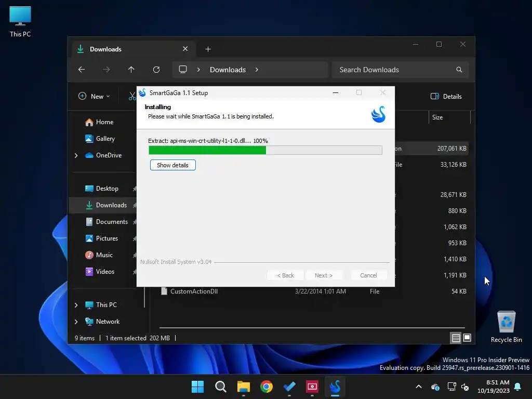
Task: Click the 28,671 KB size cell
Action: 453,195
